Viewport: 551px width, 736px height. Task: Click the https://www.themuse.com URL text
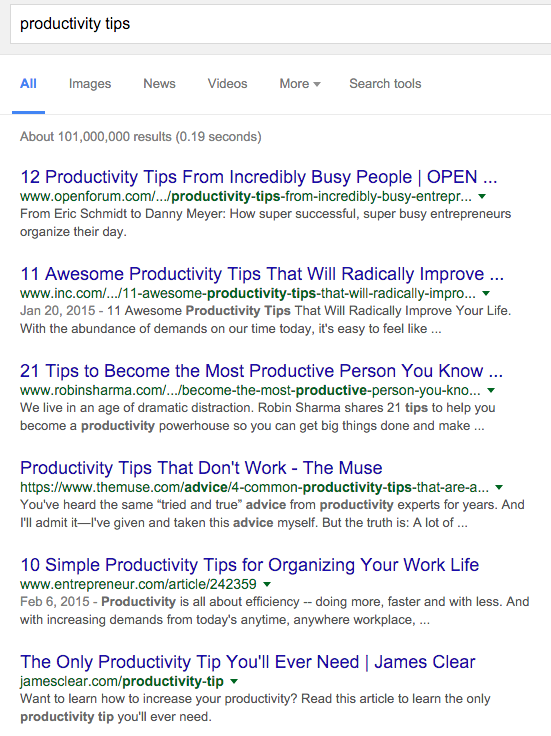pos(254,487)
